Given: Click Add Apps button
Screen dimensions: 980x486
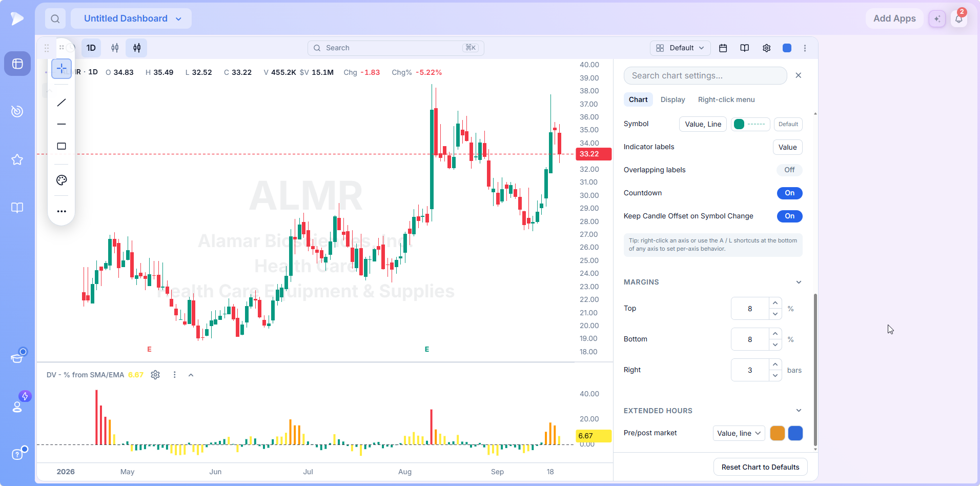Looking at the screenshot, I should (x=894, y=18).
